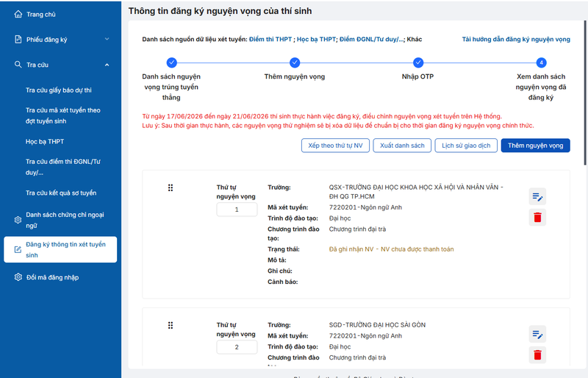Viewport: 588px width, 378px height.
Task: Open Điểm ĐGNL/Tư duy data source link
Action: 372,39
